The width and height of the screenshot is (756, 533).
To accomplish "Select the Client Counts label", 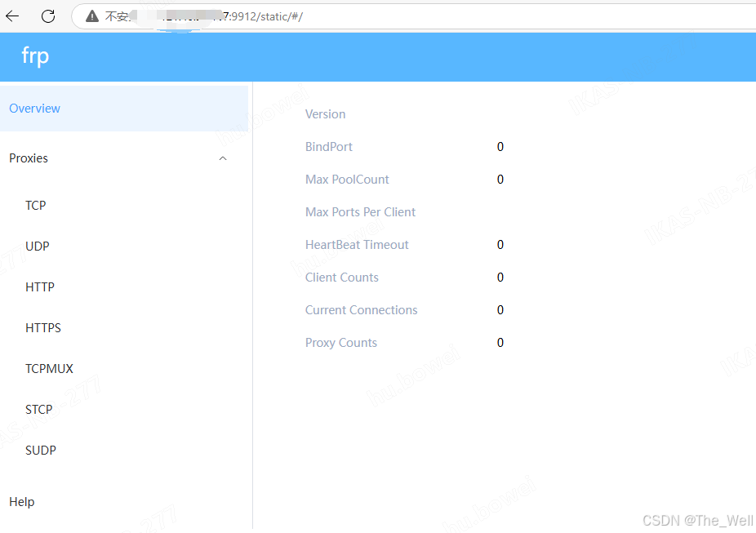I will click(x=342, y=278).
